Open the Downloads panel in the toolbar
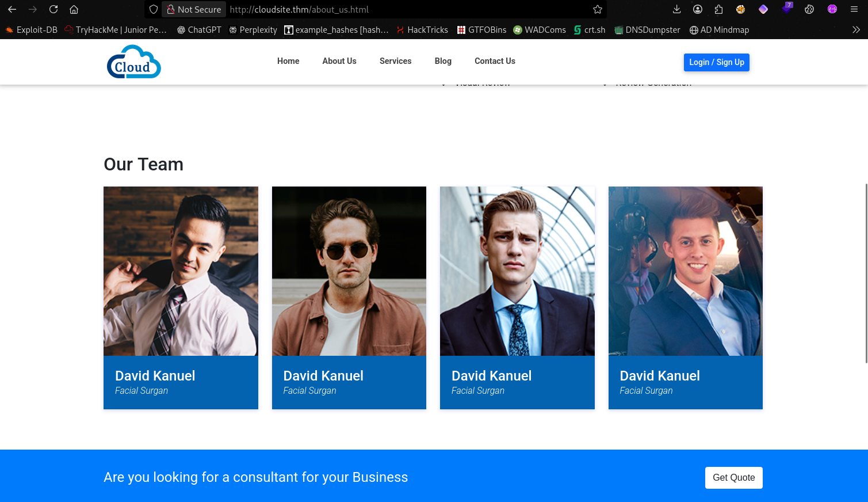Viewport: 868px width, 502px height. tap(676, 9)
